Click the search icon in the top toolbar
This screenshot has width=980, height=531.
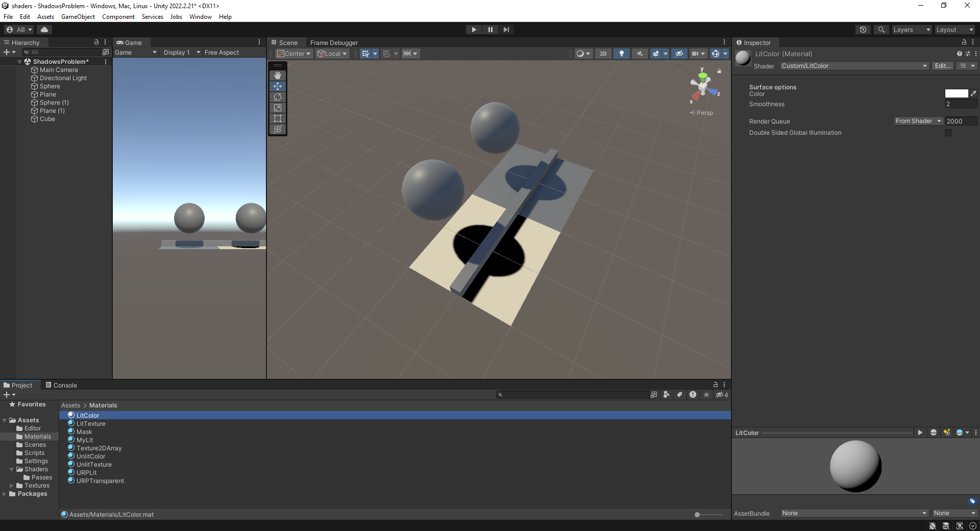tap(881, 29)
